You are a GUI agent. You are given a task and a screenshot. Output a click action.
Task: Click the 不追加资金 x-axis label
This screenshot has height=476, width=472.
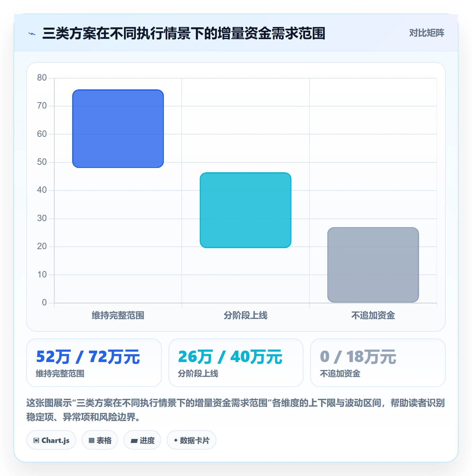pos(373,316)
